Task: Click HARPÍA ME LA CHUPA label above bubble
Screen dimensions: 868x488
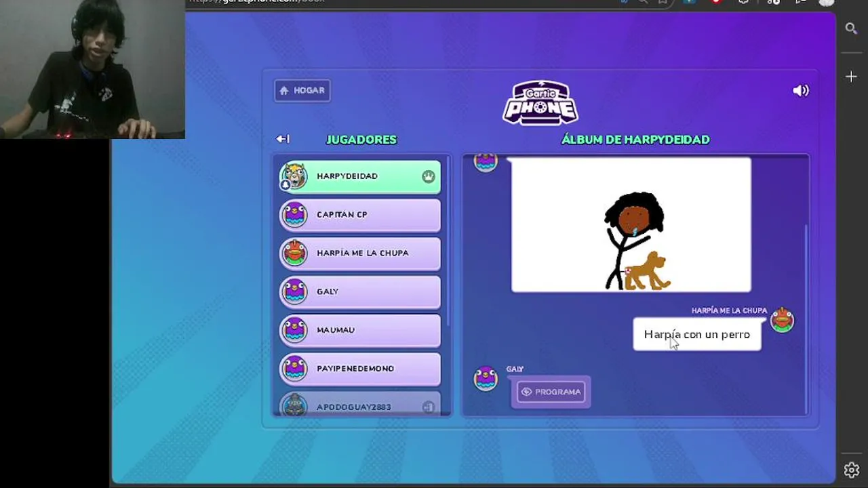Action: click(x=729, y=310)
